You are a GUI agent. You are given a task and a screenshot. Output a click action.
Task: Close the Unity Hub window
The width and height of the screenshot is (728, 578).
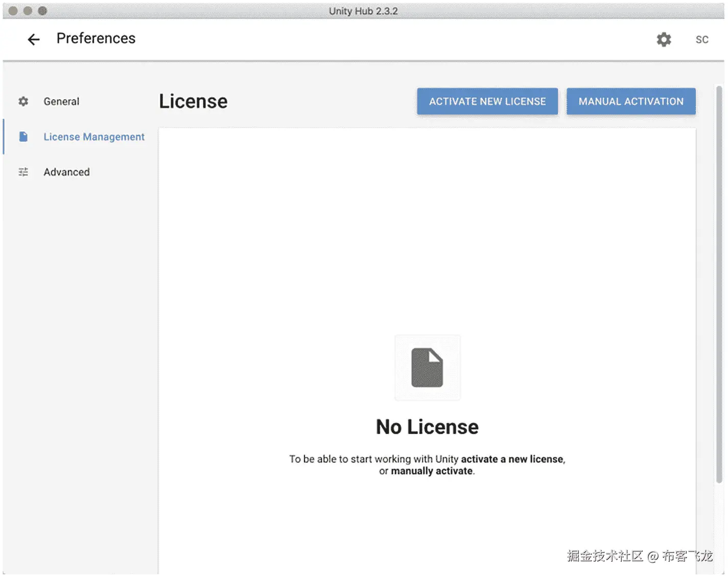tap(13, 11)
